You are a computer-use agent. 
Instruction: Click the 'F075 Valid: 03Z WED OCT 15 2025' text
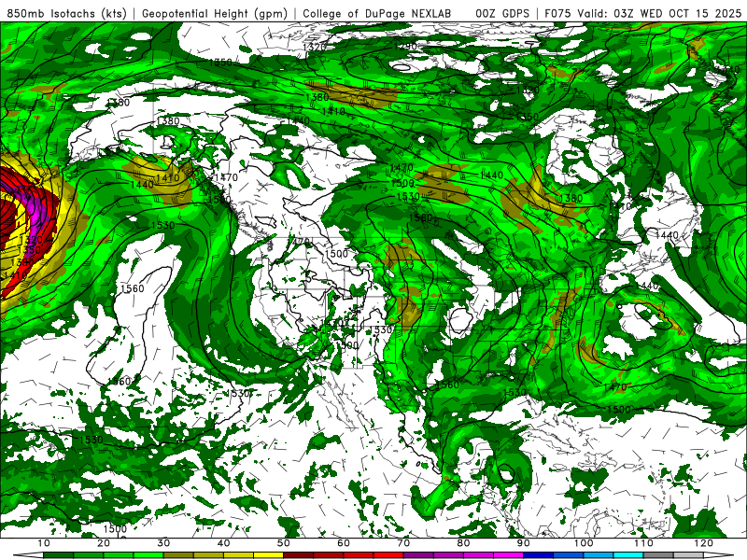coord(642,14)
